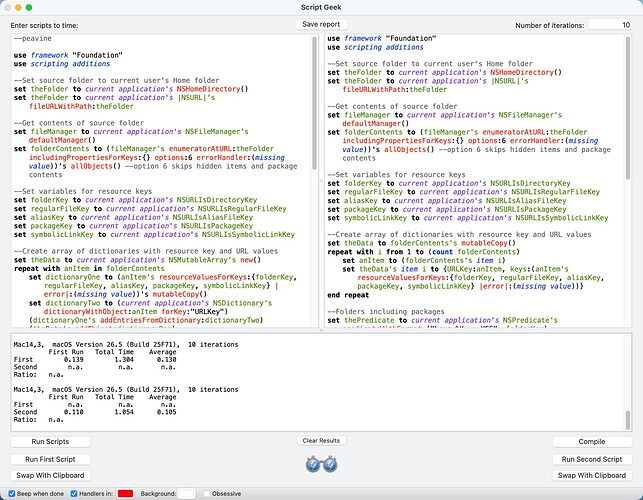Click '--Folders including packages' comment
The image size is (643, 500).
click(x=386, y=311)
